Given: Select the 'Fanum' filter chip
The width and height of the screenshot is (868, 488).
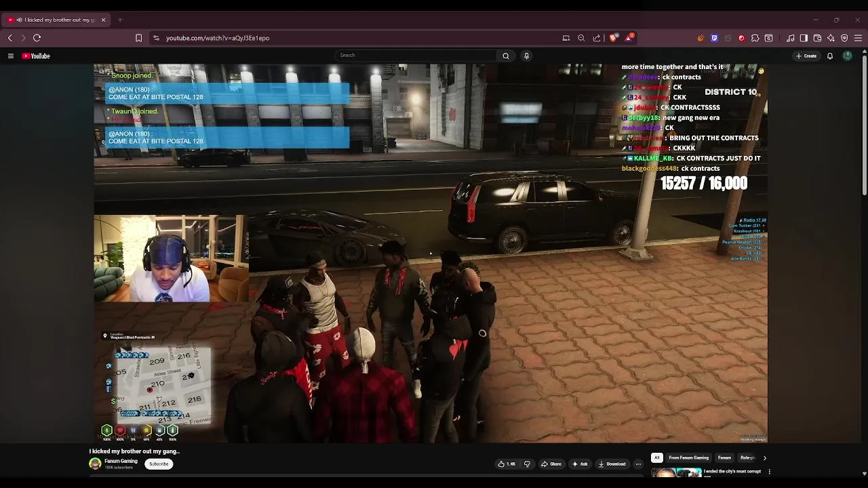Looking at the screenshot, I should coord(724,457).
